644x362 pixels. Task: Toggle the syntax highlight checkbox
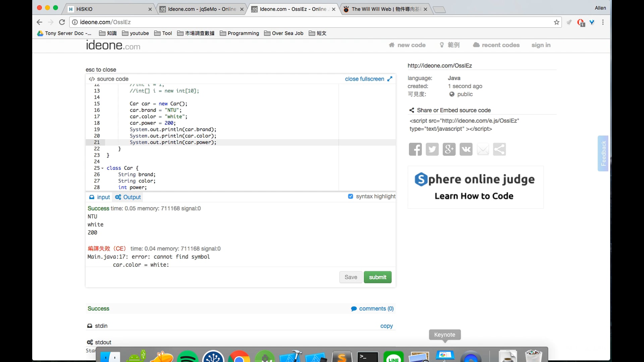pos(351,196)
